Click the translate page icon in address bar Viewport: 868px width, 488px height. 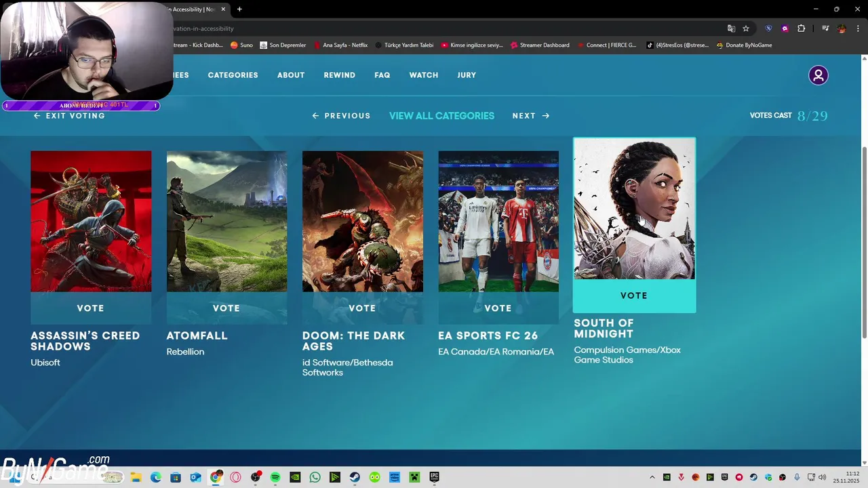coord(731,28)
